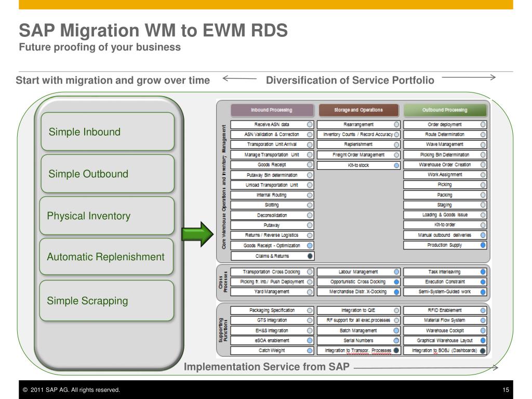The height and width of the screenshot is (399, 532).
Task: Click the status dot beside Yard Management
Action: [x=310, y=292]
